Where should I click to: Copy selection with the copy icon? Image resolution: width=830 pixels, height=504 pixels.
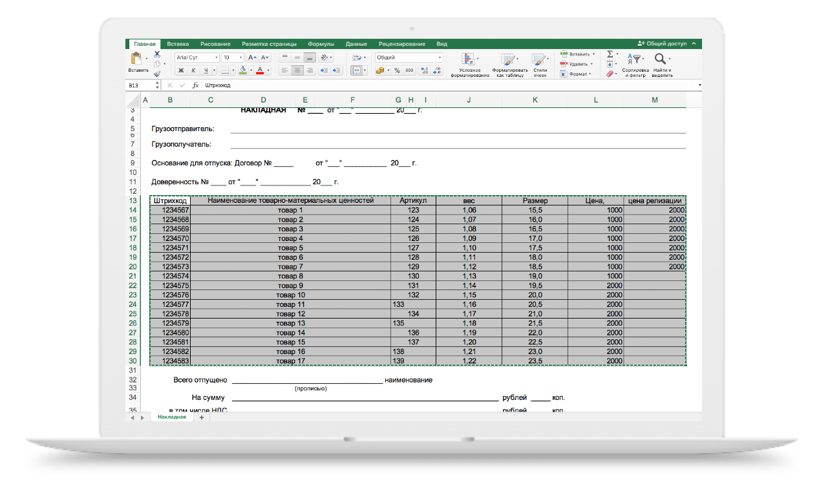pos(157,64)
